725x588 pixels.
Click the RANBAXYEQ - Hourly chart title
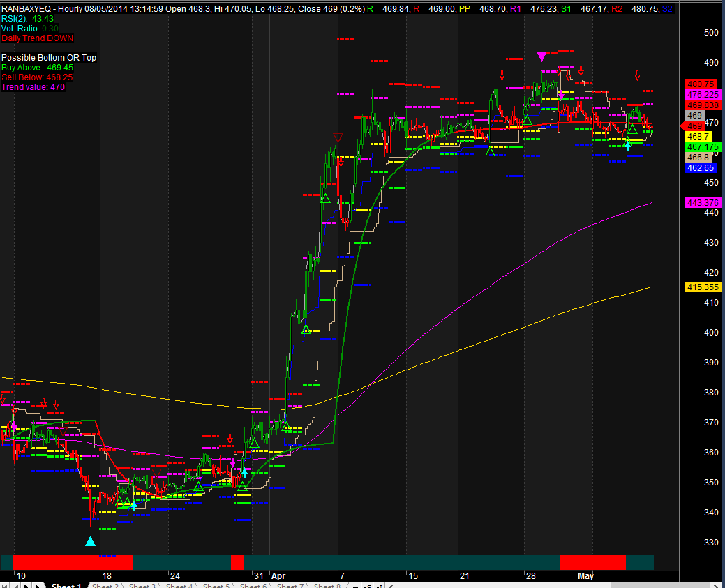click(x=42, y=9)
